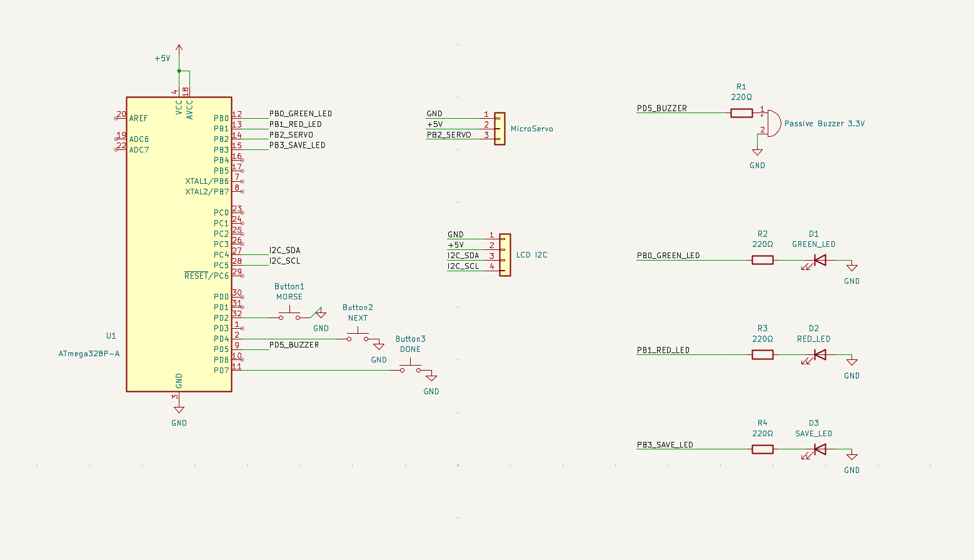Viewport: 974px width, 560px height.
Task: Click the AREF pin 20 on the MCU
Action: click(121, 117)
